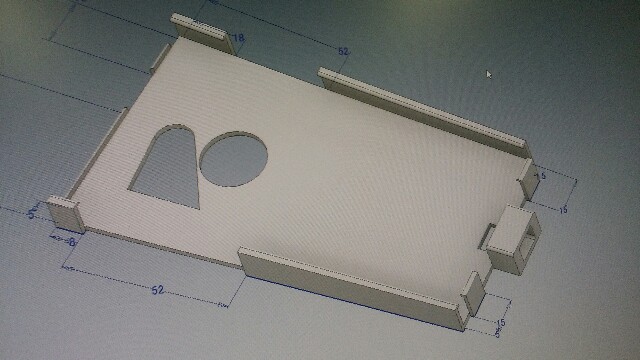Select the circular hole in the plate

tap(233, 159)
